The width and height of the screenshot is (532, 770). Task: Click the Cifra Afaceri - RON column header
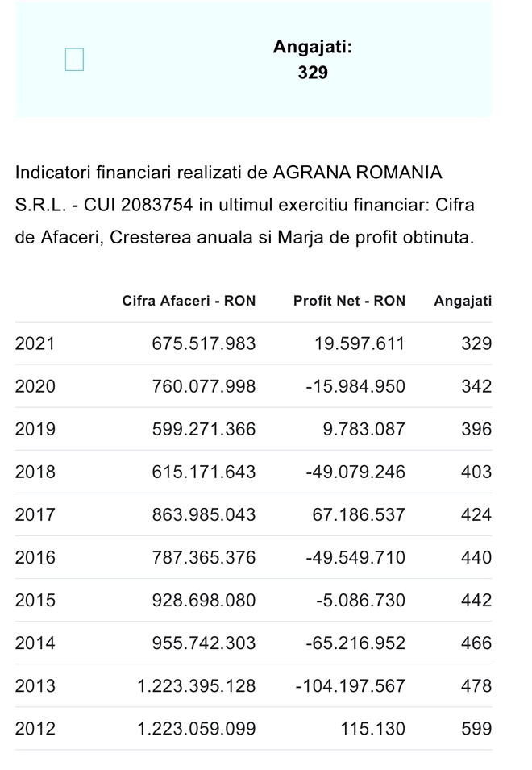point(189,301)
